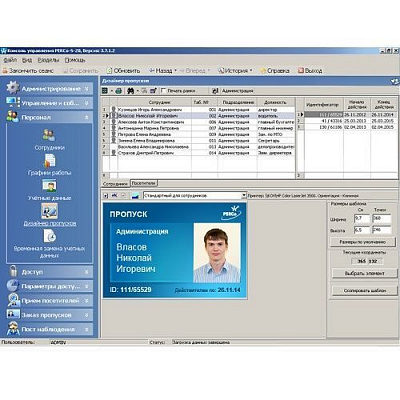Switch to the Посетители tab
The width and height of the screenshot is (400, 400).
[143, 183]
